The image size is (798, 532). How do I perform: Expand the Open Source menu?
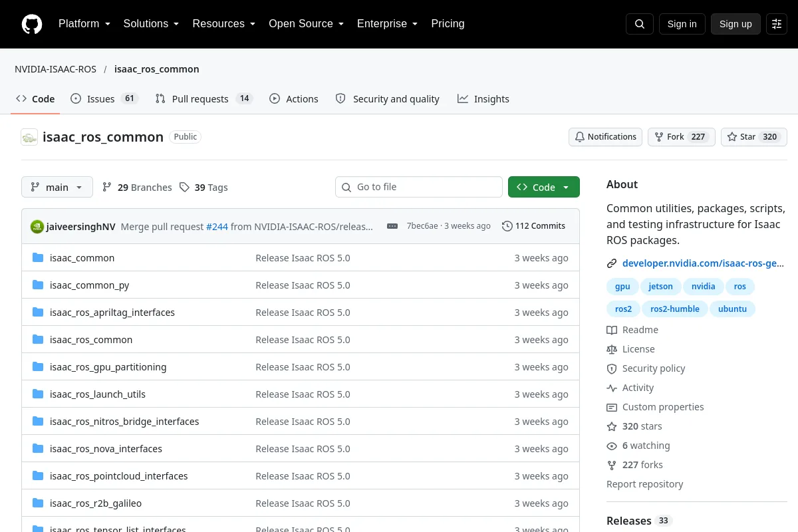point(307,24)
